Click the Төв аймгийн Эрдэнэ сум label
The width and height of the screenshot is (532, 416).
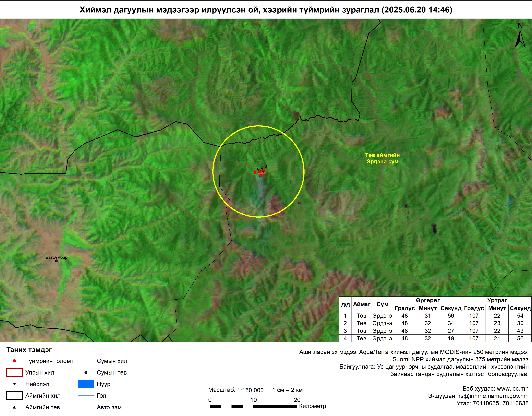coord(382,158)
